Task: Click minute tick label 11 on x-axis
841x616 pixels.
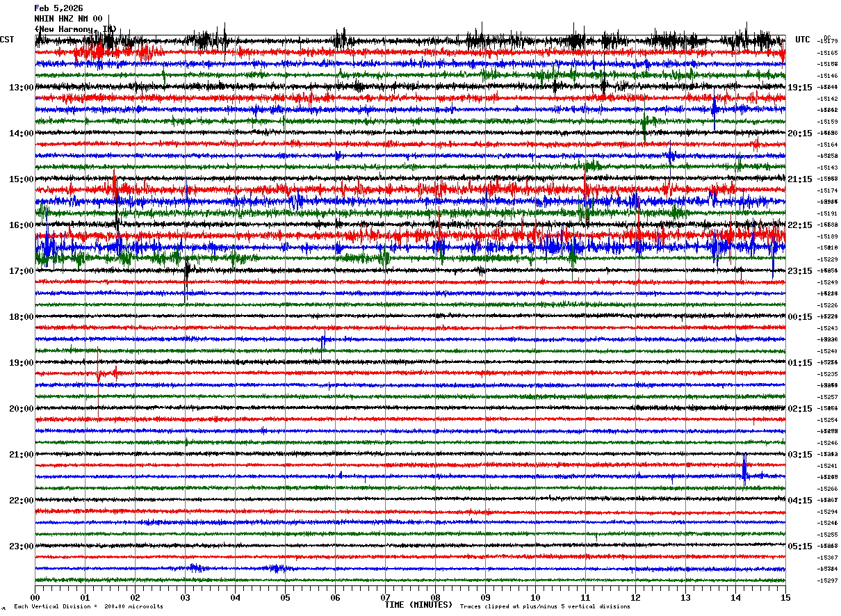Action: [x=585, y=597]
